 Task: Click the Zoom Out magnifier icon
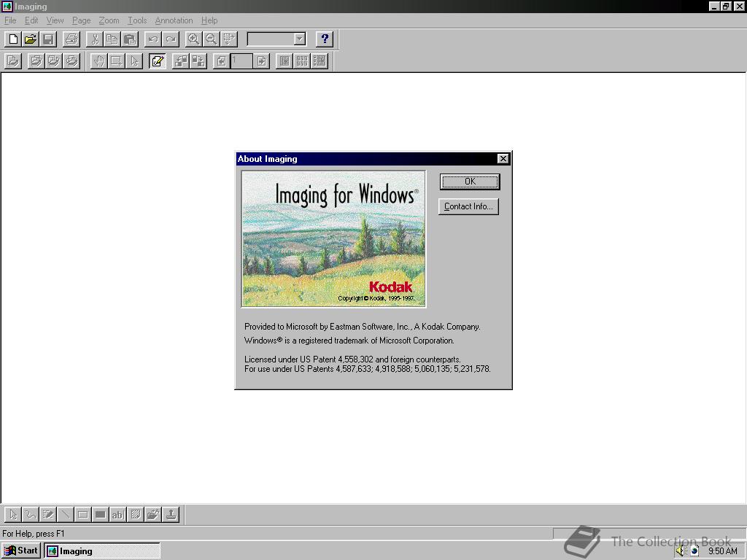[211, 39]
